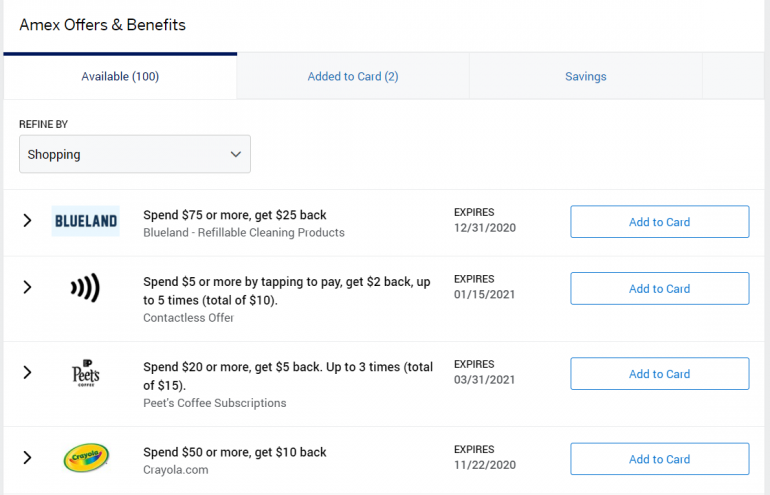Expand the Crayola offer details chevron
Image resolution: width=770 pixels, height=495 pixels.
[27, 458]
